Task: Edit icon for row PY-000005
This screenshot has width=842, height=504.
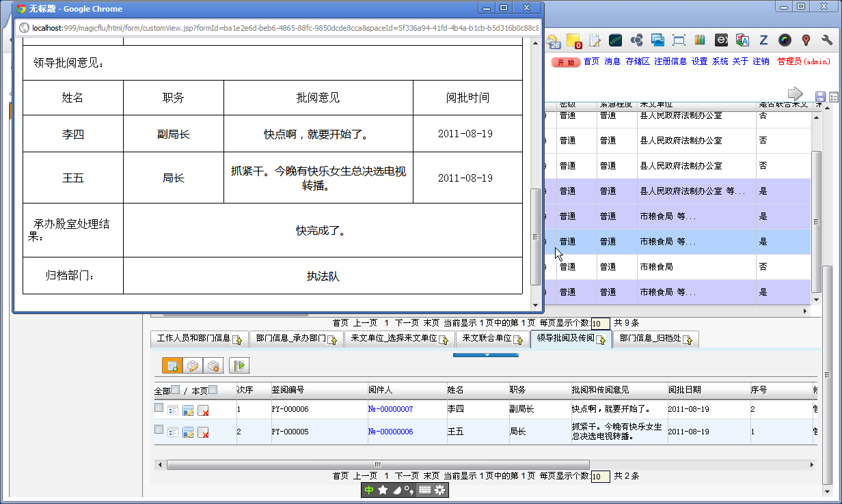Action: tap(188, 432)
